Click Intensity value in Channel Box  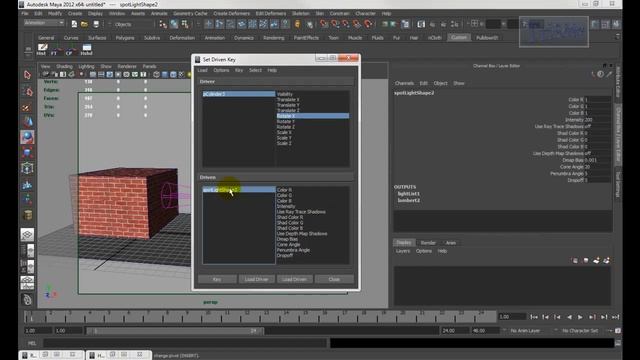point(598,120)
